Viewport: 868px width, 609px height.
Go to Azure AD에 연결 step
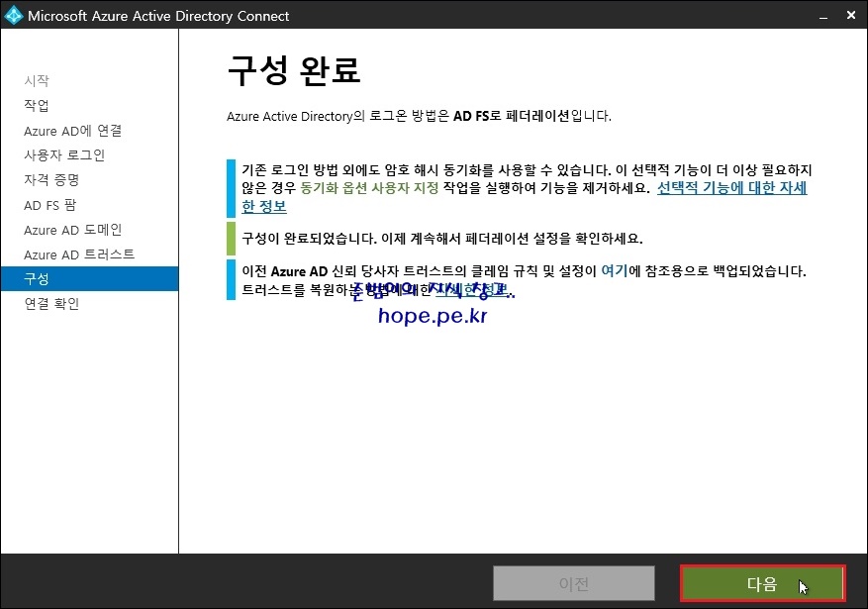point(72,131)
